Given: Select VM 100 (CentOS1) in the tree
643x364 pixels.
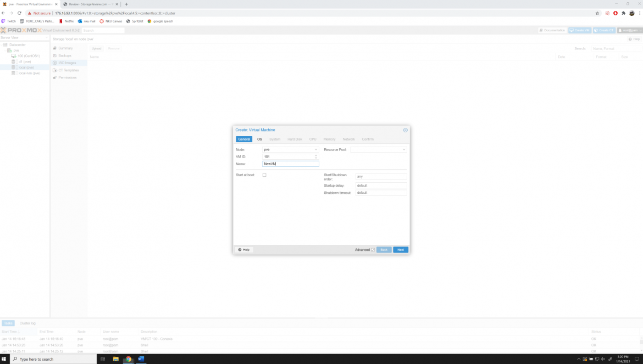Looking at the screenshot, I should click(x=29, y=55).
